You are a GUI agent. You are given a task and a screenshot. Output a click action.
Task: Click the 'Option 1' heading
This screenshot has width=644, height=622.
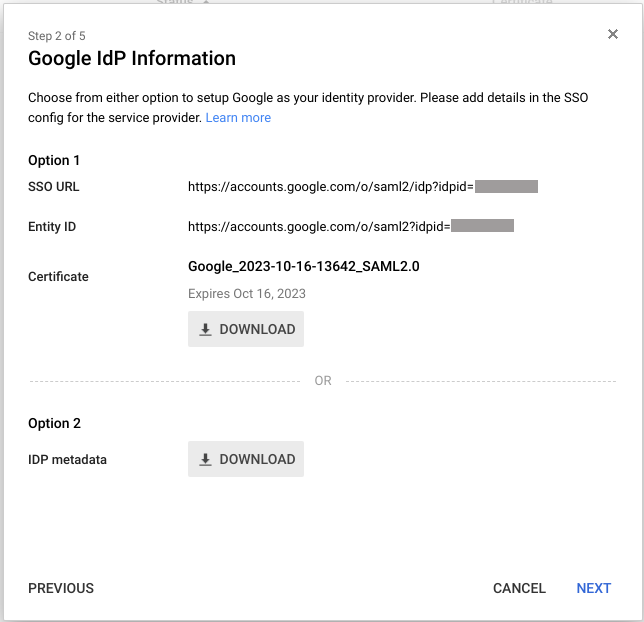(54, 160)
